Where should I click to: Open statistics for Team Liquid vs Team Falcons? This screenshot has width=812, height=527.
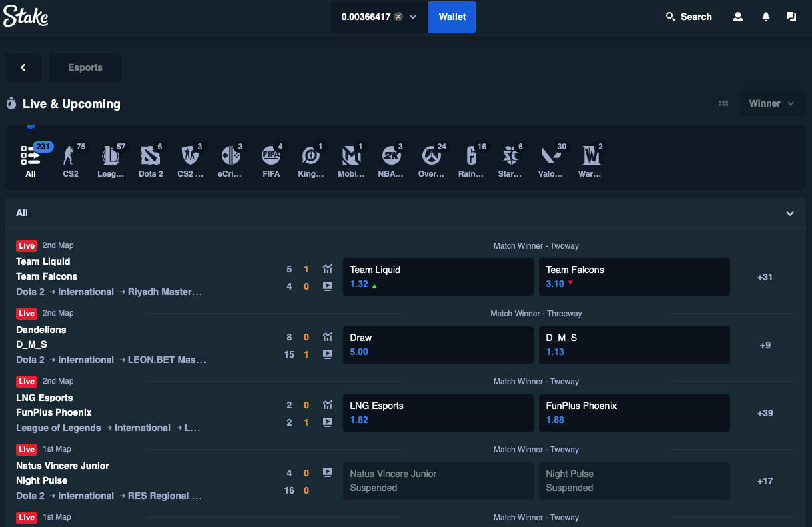click(x=327, y=269)
